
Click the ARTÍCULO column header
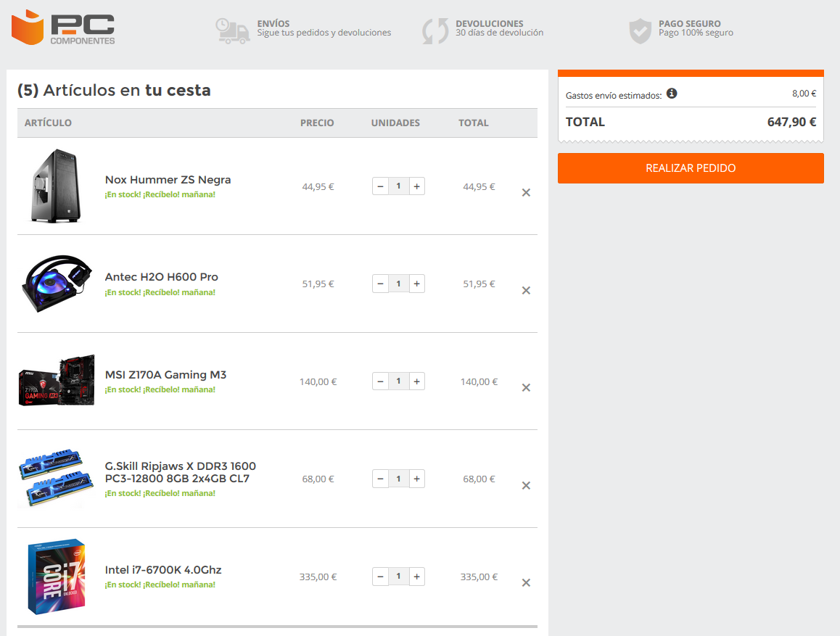tap(48, 123)
